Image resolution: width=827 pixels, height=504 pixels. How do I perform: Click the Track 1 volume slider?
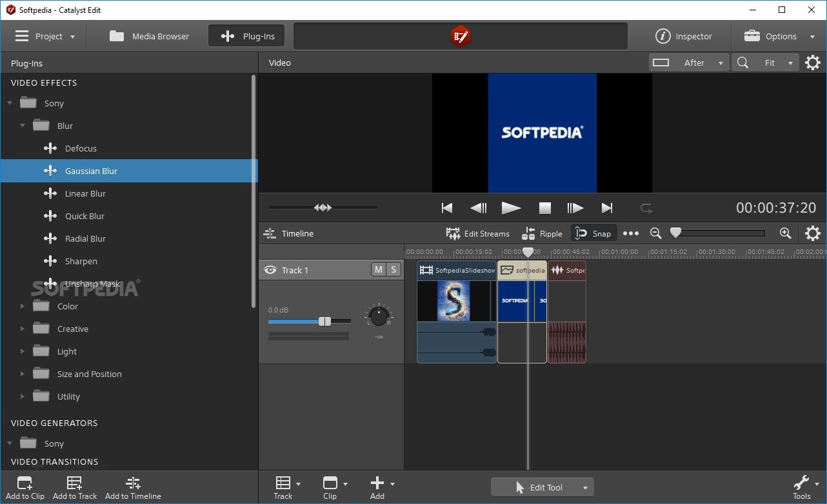pyautogui.click(x=310, y=321)
